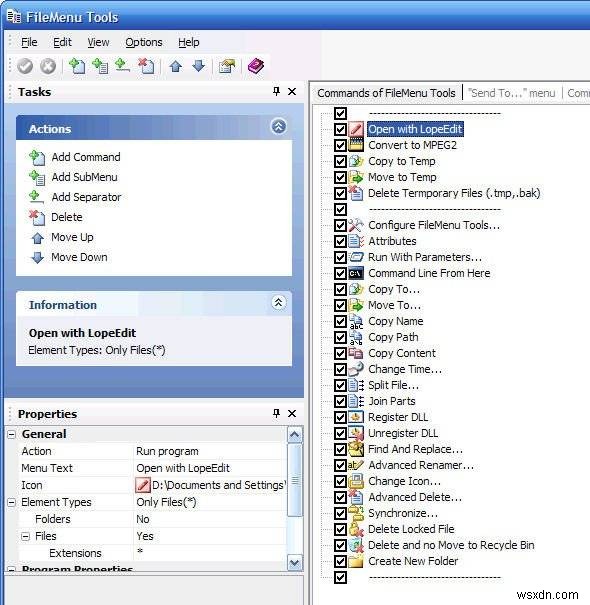Uncheck Delete and no Move to Recycle Bin
590x605 pixels.
(340, 545)
